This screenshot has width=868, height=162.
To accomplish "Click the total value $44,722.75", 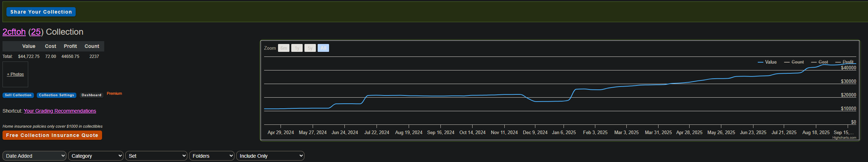I will 29,57.
